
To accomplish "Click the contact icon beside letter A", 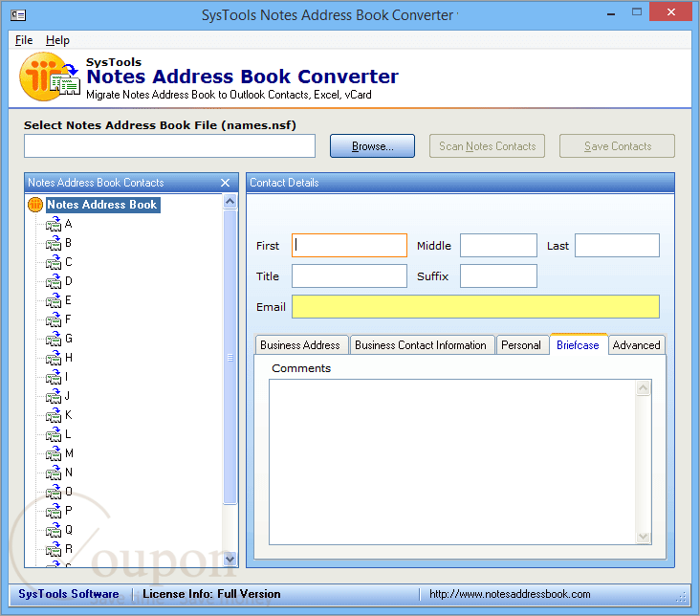I will pyautogui.click(x=54, y=224).
